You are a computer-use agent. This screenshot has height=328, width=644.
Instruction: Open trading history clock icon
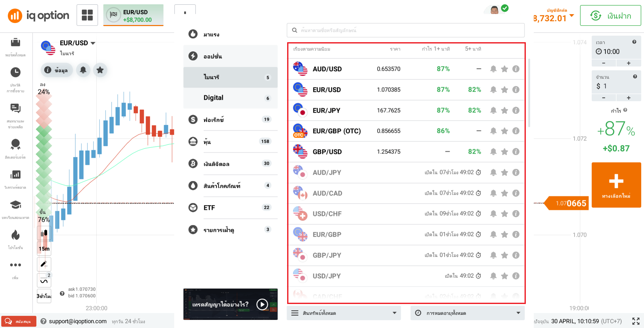[15, 72]
